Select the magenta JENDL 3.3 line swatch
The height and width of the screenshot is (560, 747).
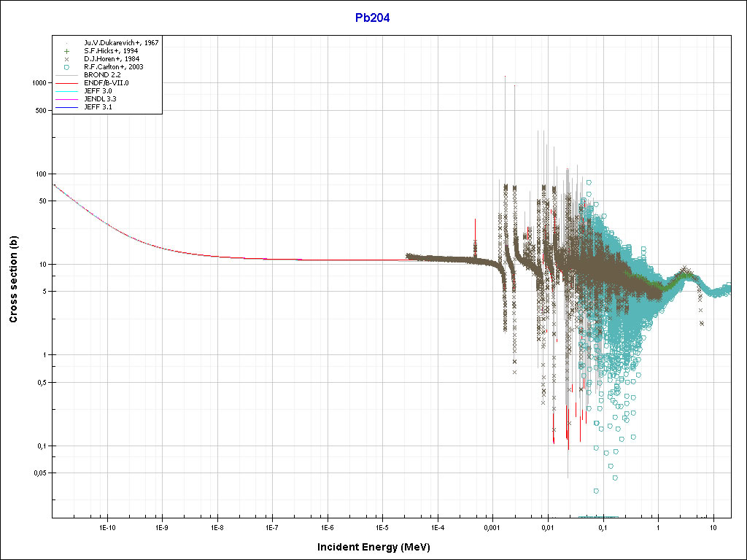[x=66, y=99]
